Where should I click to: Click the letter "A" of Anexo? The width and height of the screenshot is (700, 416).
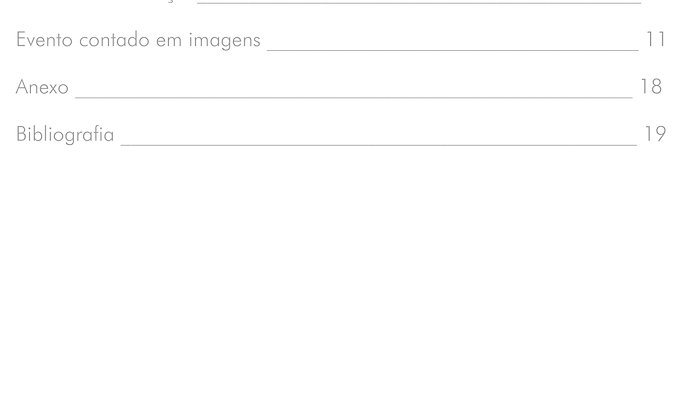(23, 87)
